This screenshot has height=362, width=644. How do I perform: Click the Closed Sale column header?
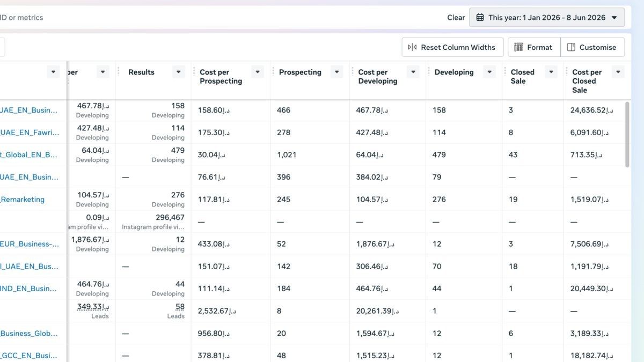pos(523,77)
